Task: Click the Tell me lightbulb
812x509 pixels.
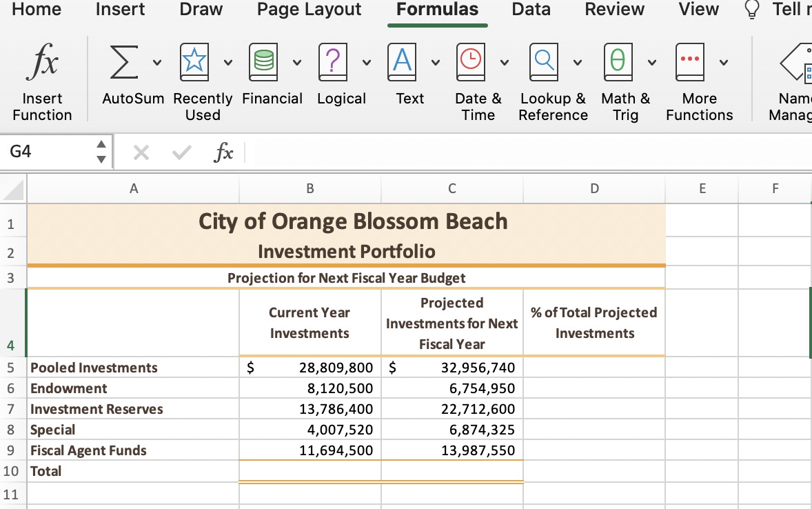Action: 751,10
